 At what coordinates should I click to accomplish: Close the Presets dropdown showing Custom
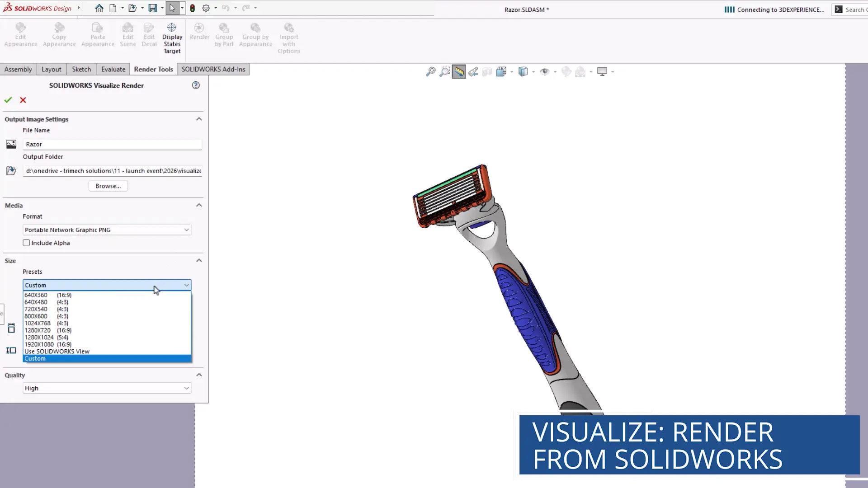[x=107, y=285]
